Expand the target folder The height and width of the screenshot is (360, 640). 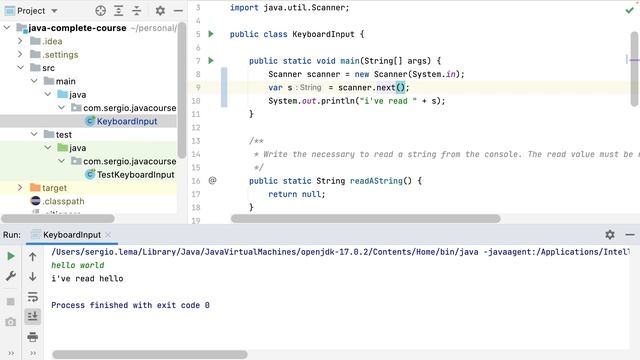point(20,188)
